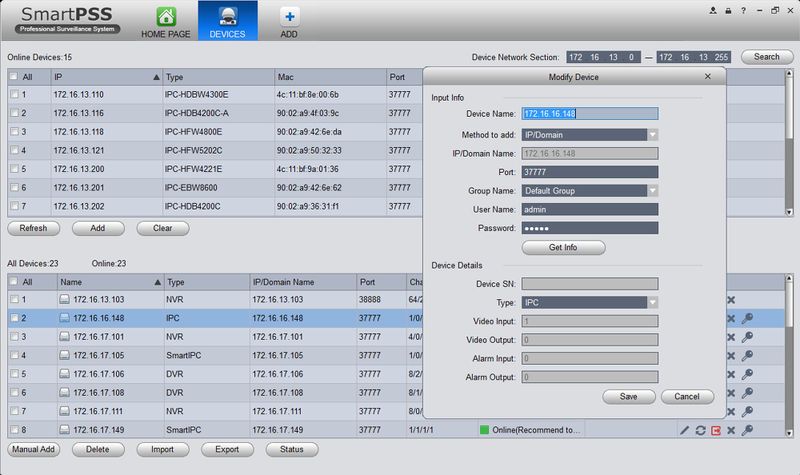800x475 pixels.
Task: Toggle the All checkbox in Online Devices table
Action: (x=13, y=76)
